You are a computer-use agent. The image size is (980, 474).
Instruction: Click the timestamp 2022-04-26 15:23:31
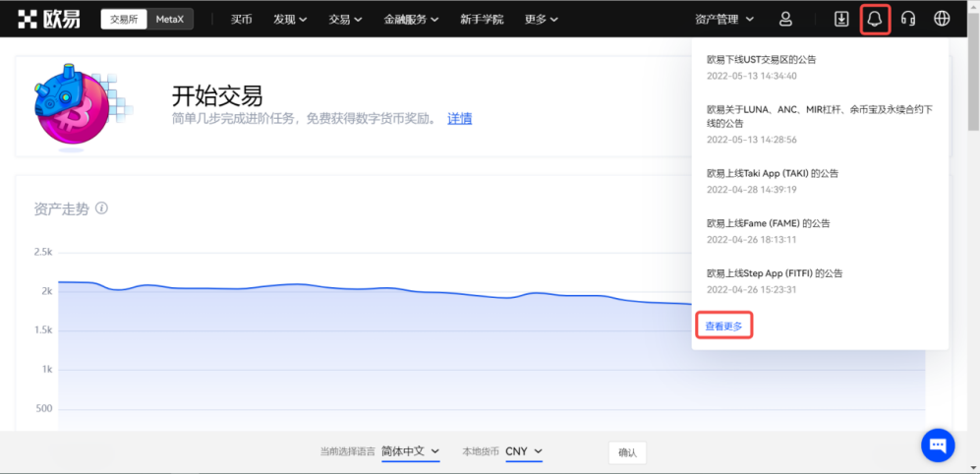click(752, 290)
